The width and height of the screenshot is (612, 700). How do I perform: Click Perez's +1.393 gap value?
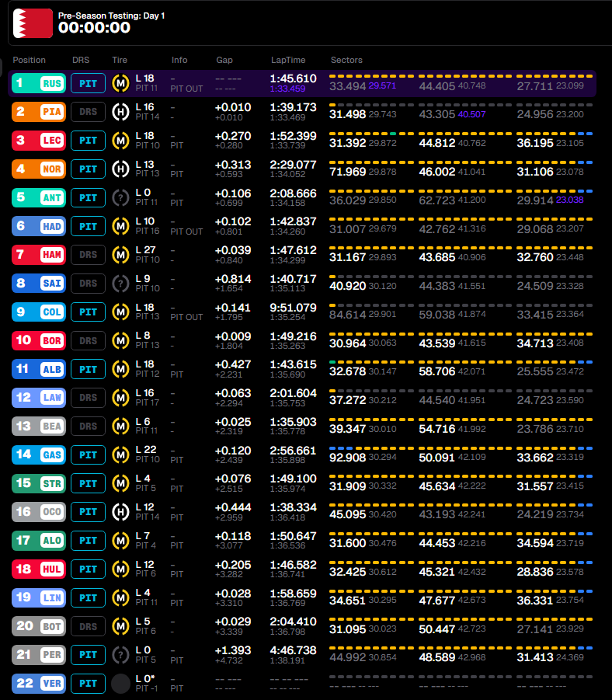[x=233, y=650]
